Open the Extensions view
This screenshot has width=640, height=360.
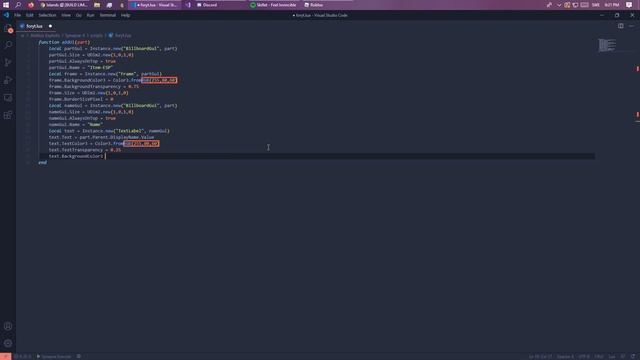(8, 115)
